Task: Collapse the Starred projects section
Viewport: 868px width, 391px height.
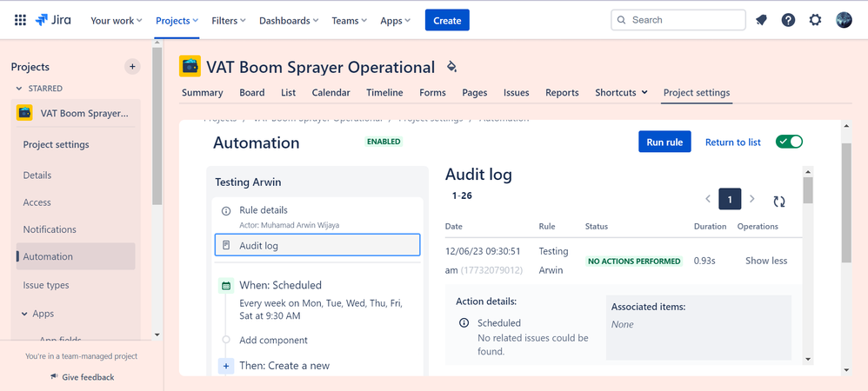Action: tap(20, 89)
